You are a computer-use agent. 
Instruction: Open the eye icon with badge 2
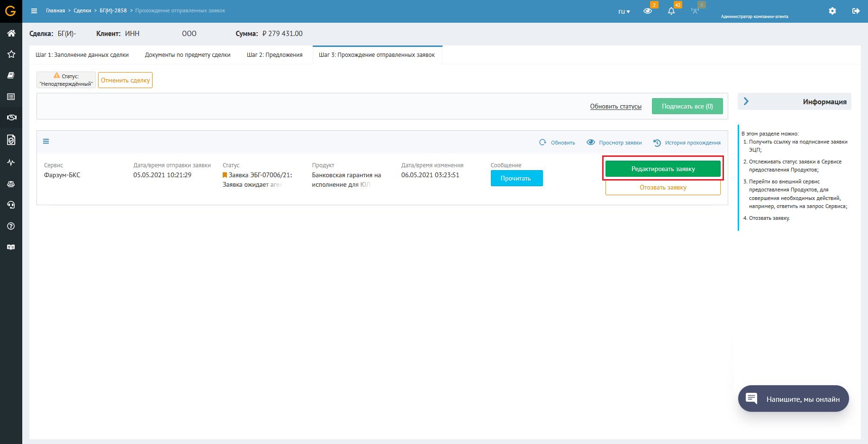648,11
